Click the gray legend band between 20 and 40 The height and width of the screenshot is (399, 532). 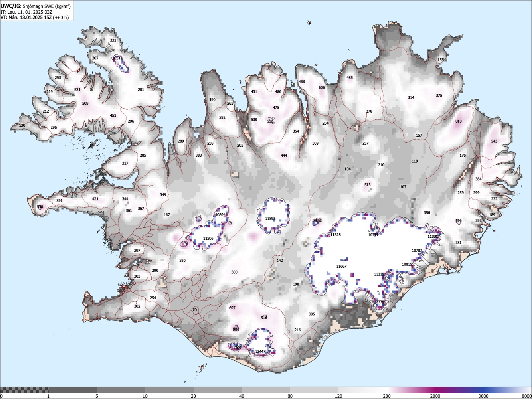[217, 390]
